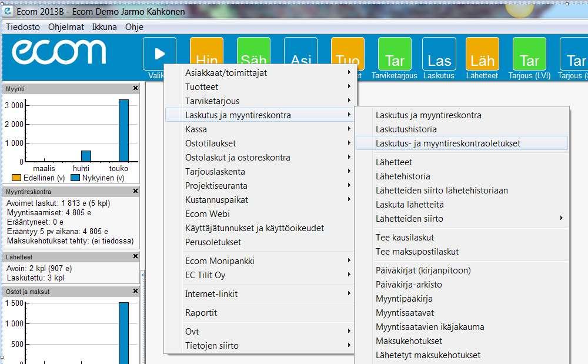
Task: Open the Tarviketarjous green tile
Action: [395, 54]
